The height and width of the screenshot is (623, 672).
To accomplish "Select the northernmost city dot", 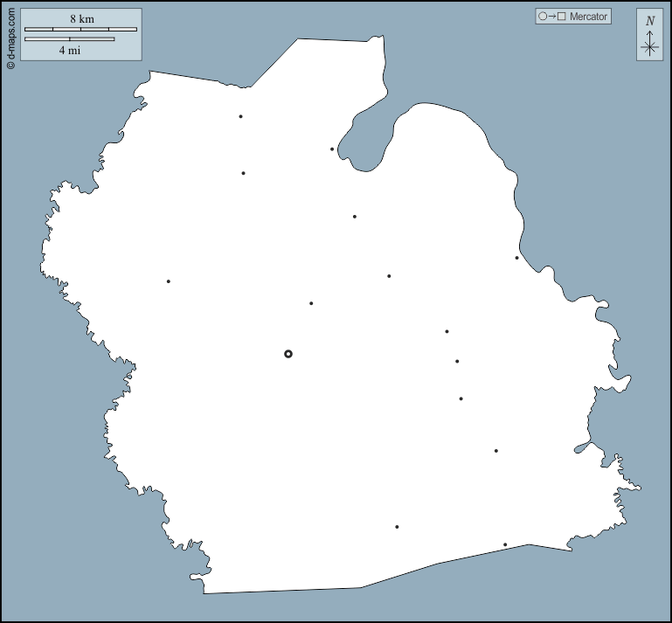I will tap(240, 116).
